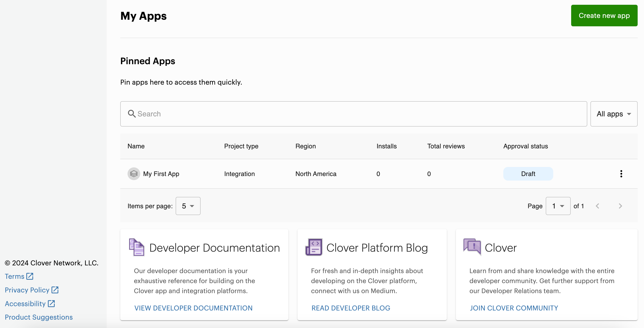Click the Installs column header

pos(386,146)
